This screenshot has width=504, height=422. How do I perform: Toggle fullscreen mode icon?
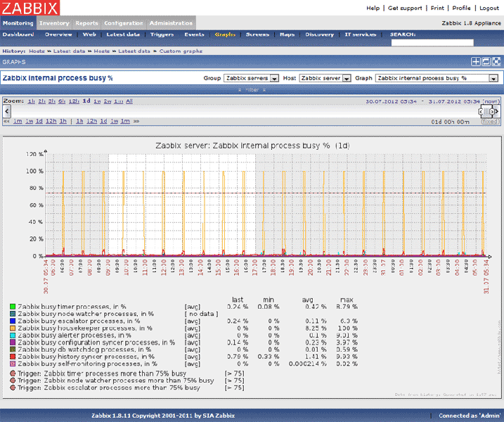496,62
